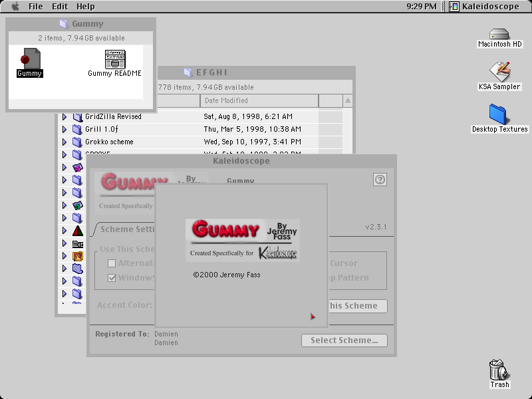Select the black and white striped folder icon

pyautogui.click(x=78, y=243)
